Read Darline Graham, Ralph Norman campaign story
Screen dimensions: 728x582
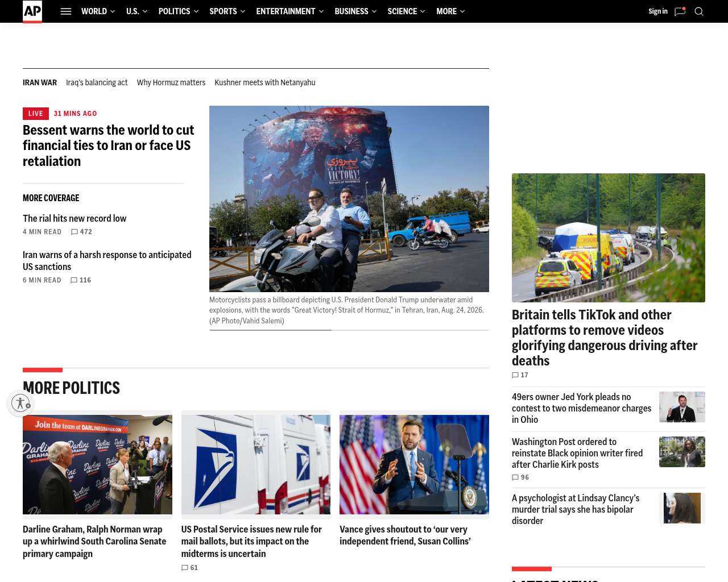click(x=94, y=542)
